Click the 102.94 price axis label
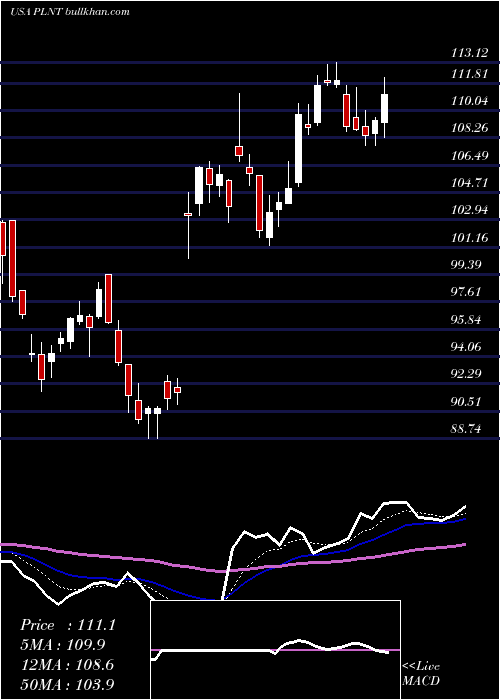Image resolution: width=500 pixels, height=700 pixels. (x=469, y=210)
